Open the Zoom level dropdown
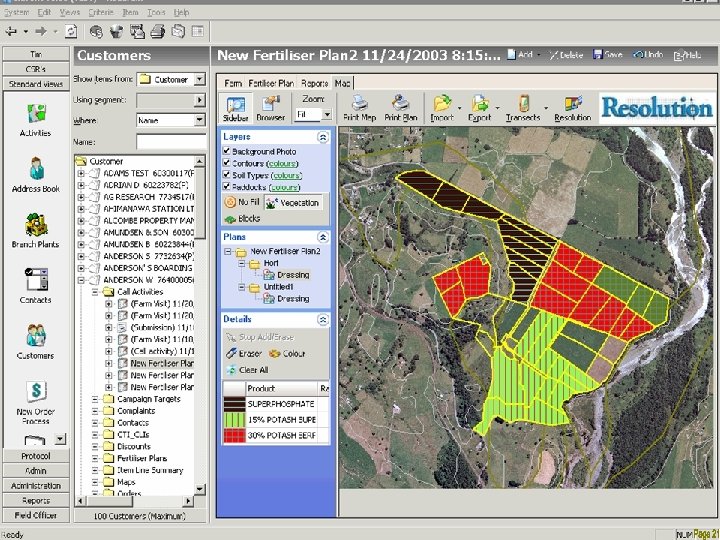Viewport: 720px width, 540px height. pyautogui.click(x=326, y=115)
